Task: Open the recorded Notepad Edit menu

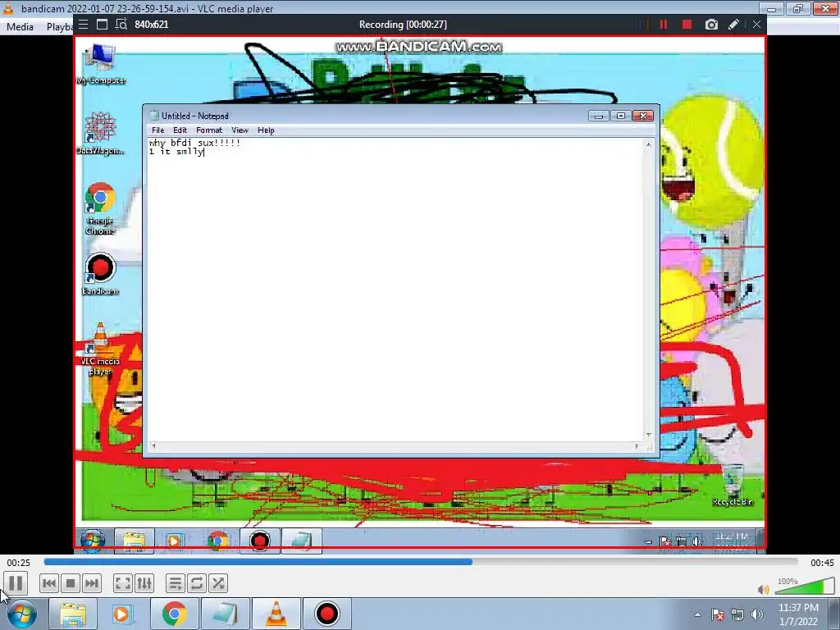Action: [180, 130]
